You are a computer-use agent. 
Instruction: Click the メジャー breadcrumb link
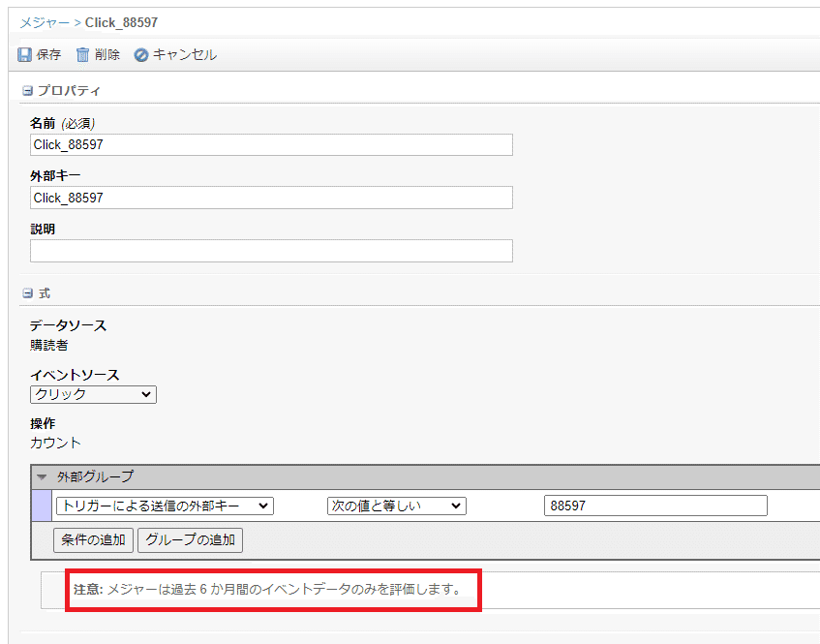[x=45, y=22]
